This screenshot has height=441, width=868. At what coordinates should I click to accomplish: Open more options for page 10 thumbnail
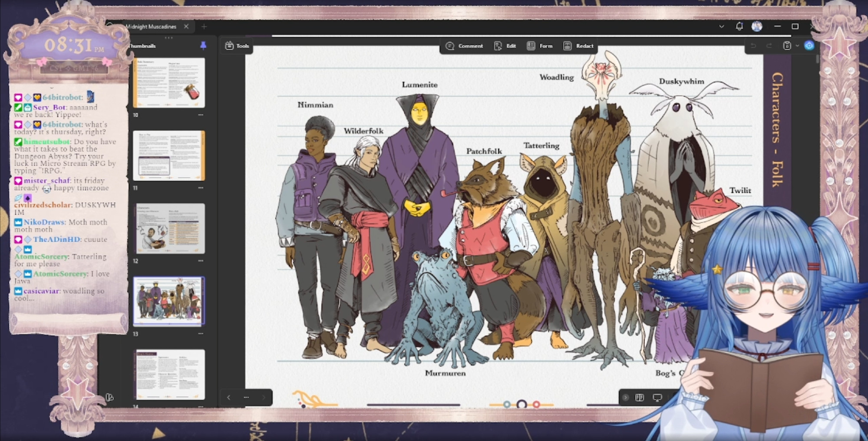pyautogui.click(x=201, y=115)
